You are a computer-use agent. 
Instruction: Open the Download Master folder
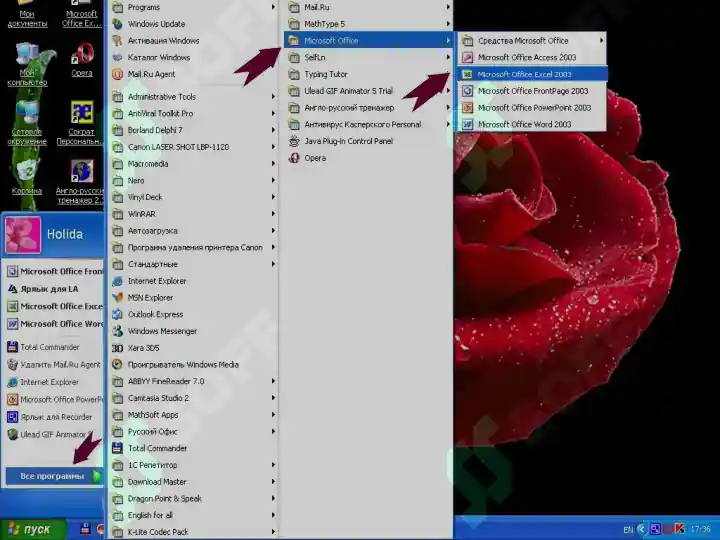pyautogui.click(x=194, y=482)
